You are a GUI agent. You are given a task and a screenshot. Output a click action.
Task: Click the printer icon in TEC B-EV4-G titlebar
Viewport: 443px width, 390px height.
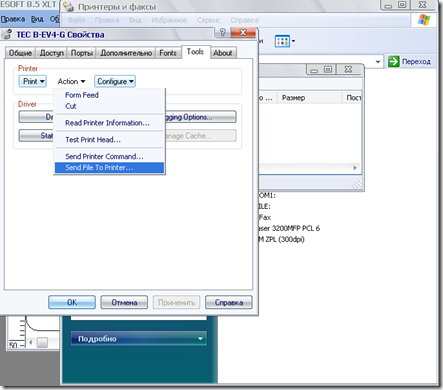point(7,35)
